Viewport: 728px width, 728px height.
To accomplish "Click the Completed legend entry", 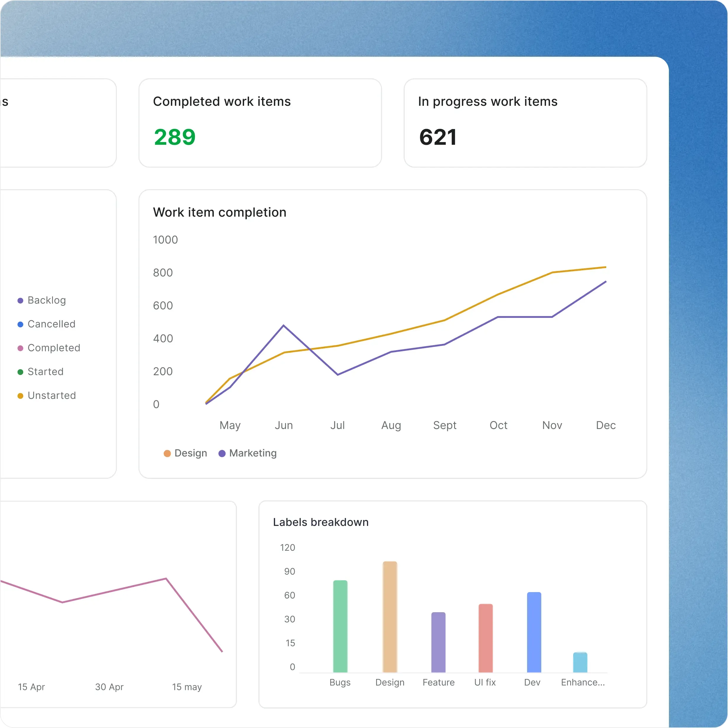I will 49,348.
